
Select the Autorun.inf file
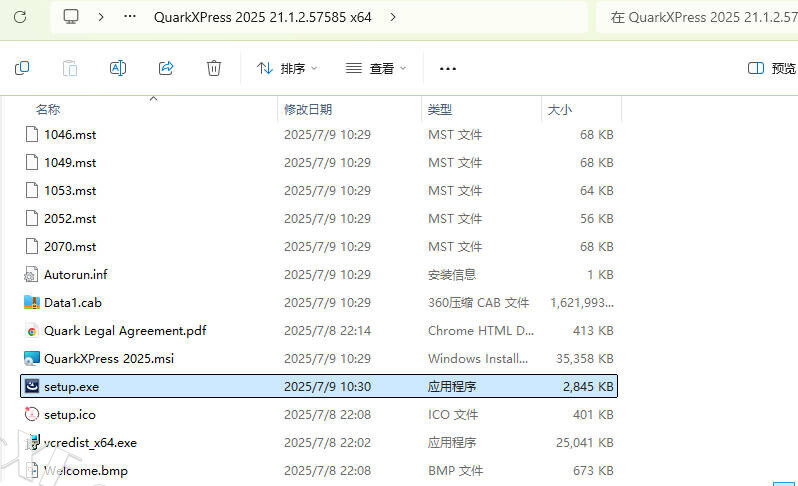tap(75, 274)
